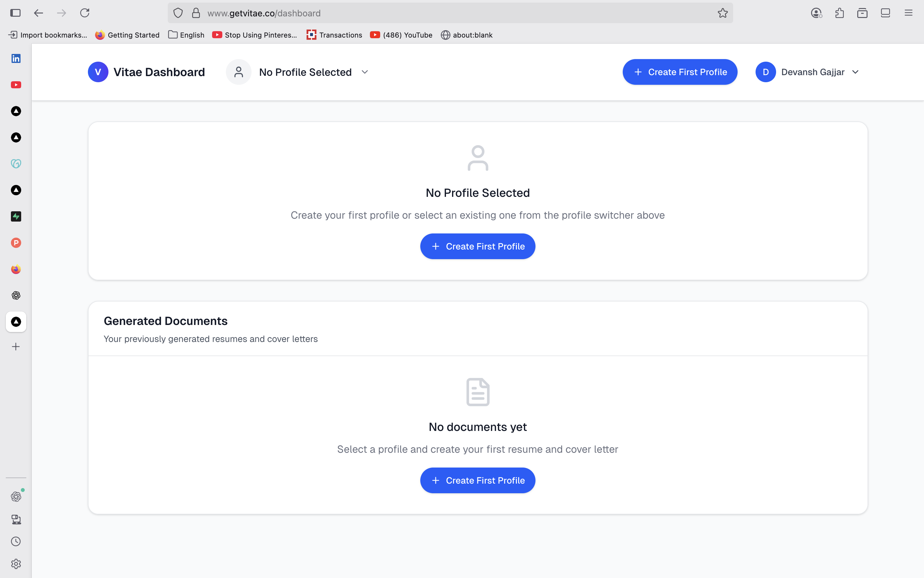Image resolution: width=924 pixels, height=578 pixels.
Task: Click the No documents yet text
Action: 478,427
